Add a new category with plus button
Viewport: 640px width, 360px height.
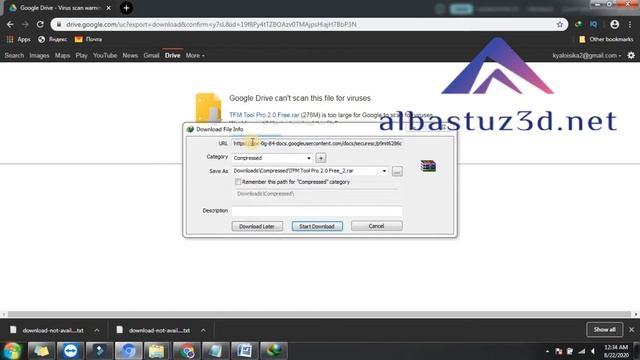coord(321,158)
